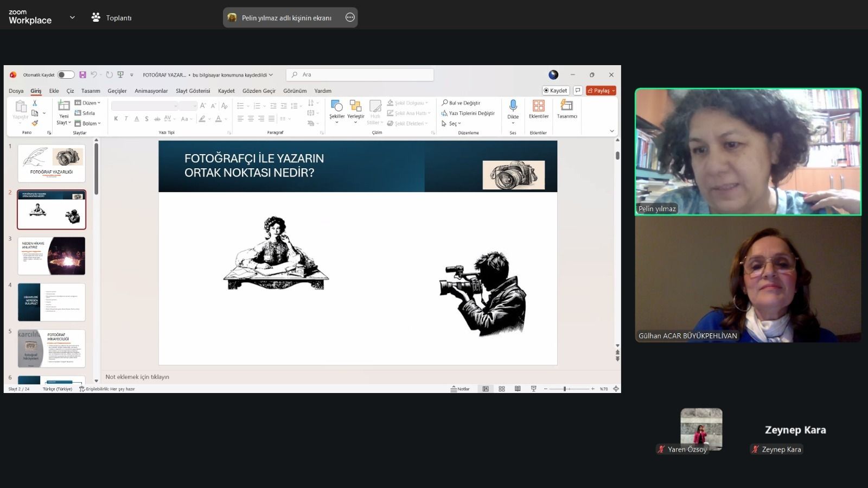Switch to the Tasarım tab

[91, 91]
